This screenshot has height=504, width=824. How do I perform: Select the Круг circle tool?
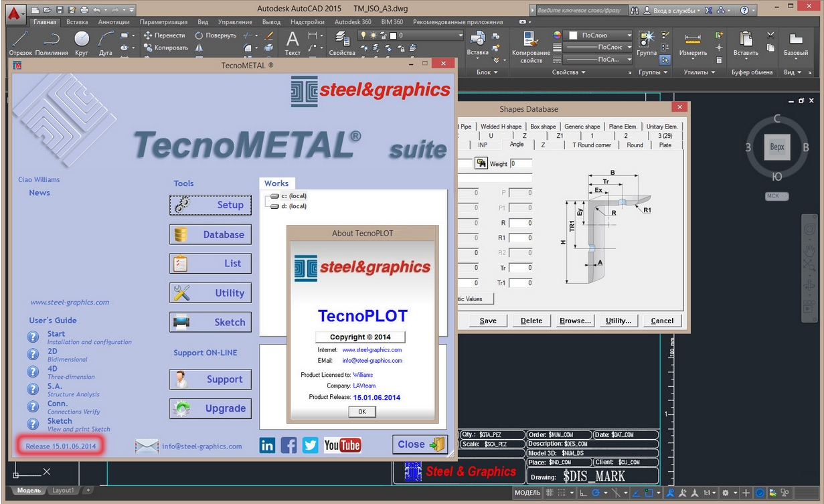pyautogui.click(x=82, y=43)
